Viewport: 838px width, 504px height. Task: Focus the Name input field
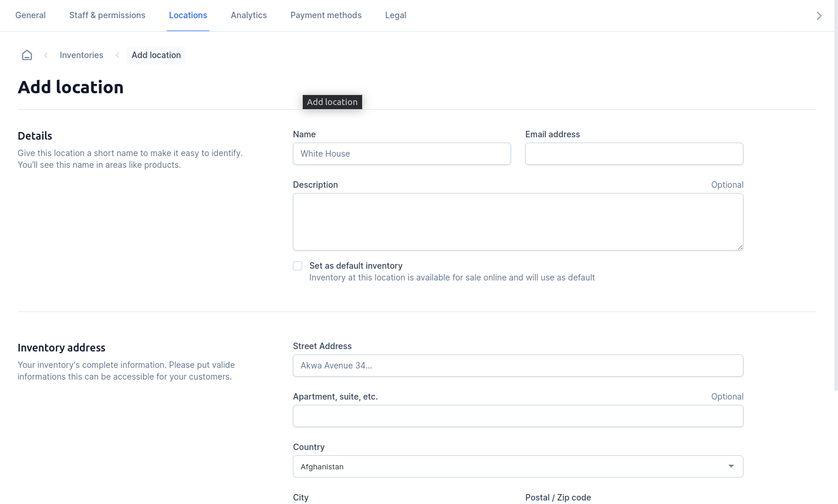pos(401,154)
